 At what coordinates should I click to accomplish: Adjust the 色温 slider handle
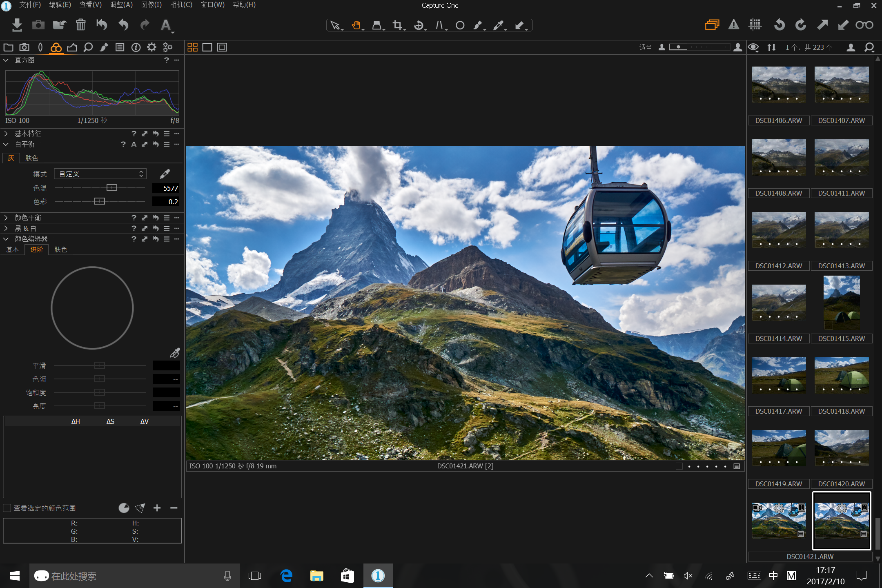[111, 188]
